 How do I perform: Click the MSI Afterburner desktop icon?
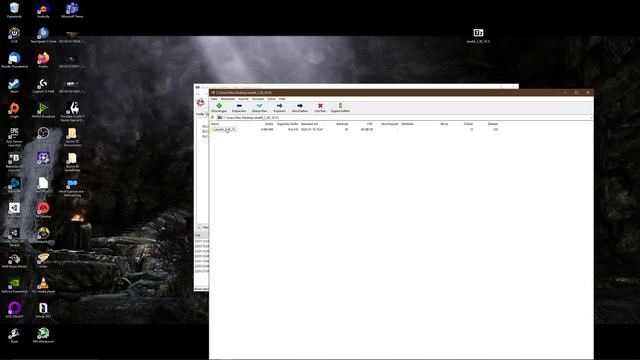(43, 333)
